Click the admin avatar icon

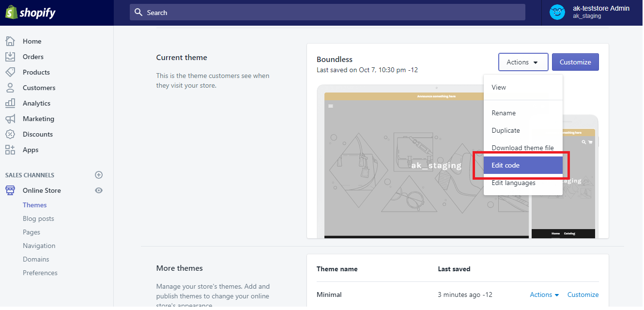(x=557, y=12)
